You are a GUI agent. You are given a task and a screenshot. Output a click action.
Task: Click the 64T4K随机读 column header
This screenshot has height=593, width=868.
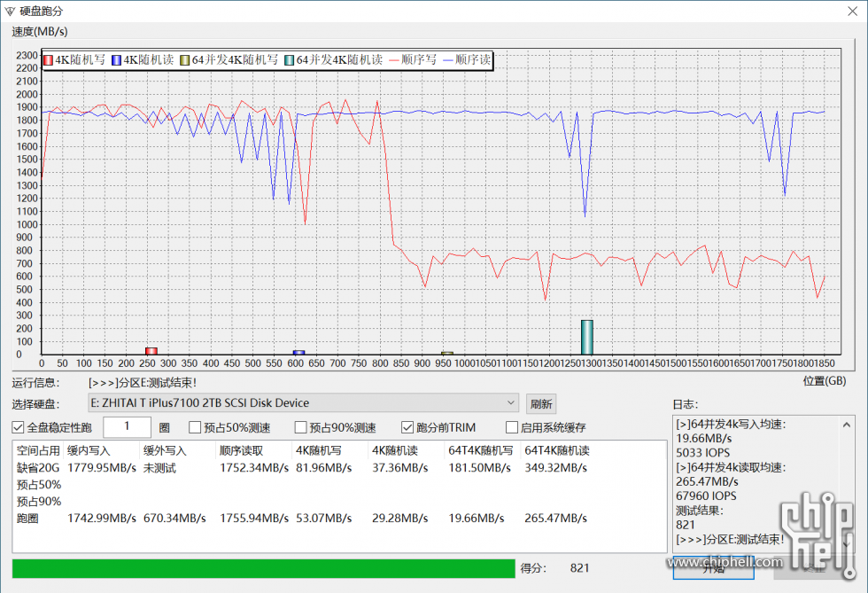[557, 450]
